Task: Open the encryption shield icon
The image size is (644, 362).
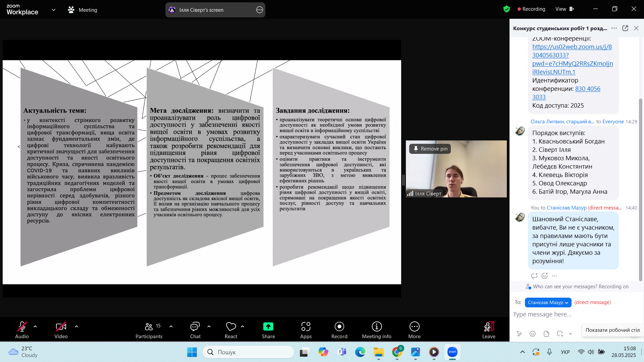Action: [x=506, y=9]
